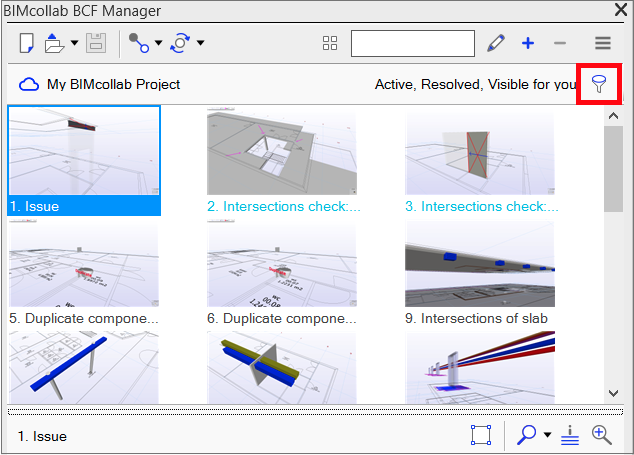Click the connect to project icon
Image resolution: width=634 pixels, height=455 pixels.
(x=139, y=43)
